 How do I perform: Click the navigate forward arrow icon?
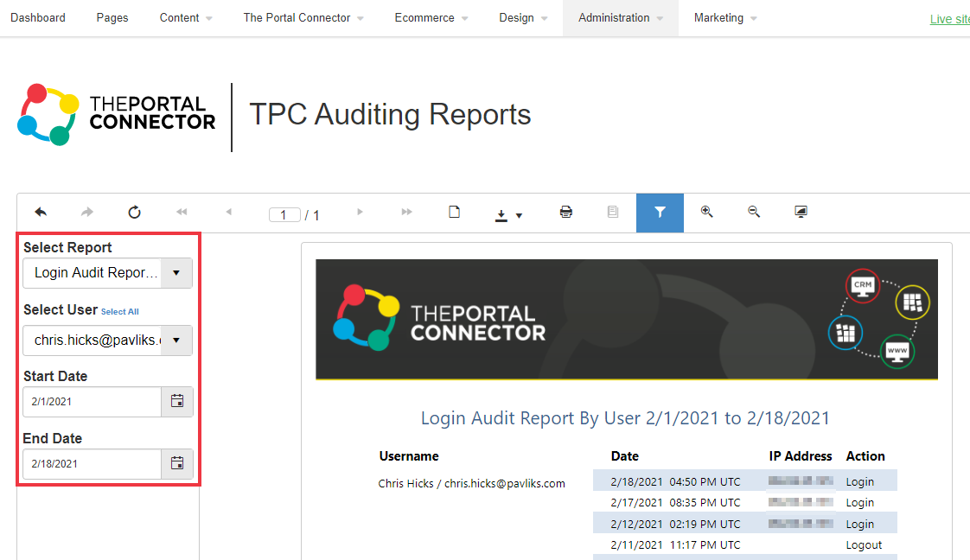[87, 212]
